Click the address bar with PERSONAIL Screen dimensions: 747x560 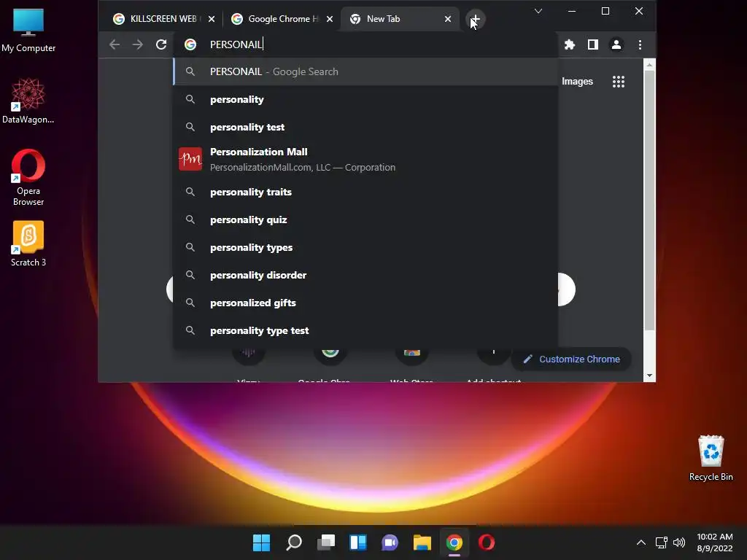(365, 44)
